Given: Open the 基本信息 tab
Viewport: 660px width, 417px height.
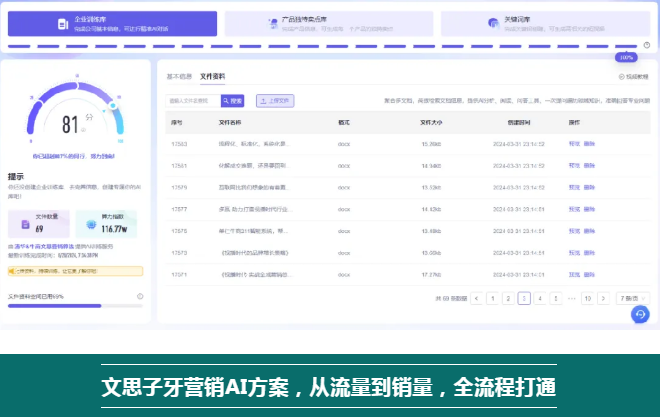Looking at the screenshot, I should pos(179,76).
